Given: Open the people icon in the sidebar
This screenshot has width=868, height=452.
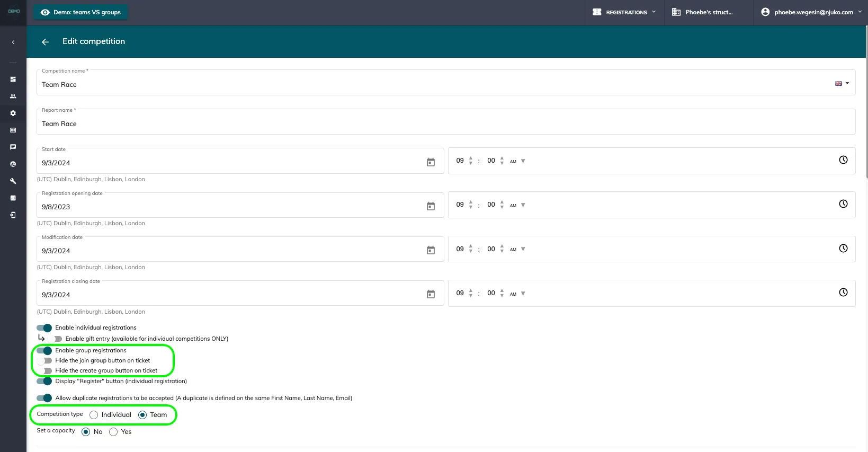Looking at the screenshot, I should click(x=13, y=96).
